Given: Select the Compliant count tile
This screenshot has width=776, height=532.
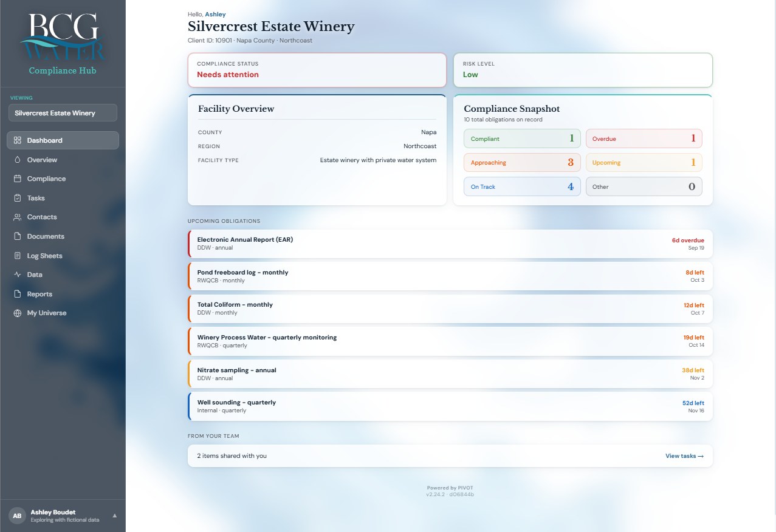Looking at the screenshot, I should [x=522, y=138].
